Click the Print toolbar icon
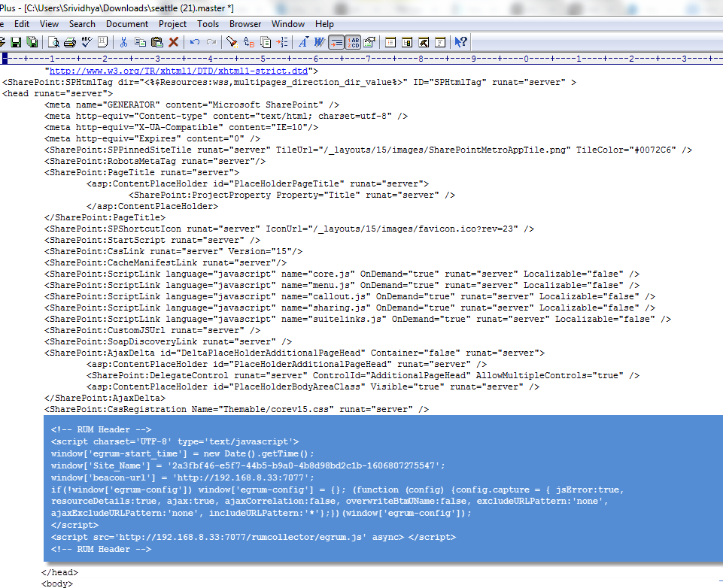 (70, 42)
